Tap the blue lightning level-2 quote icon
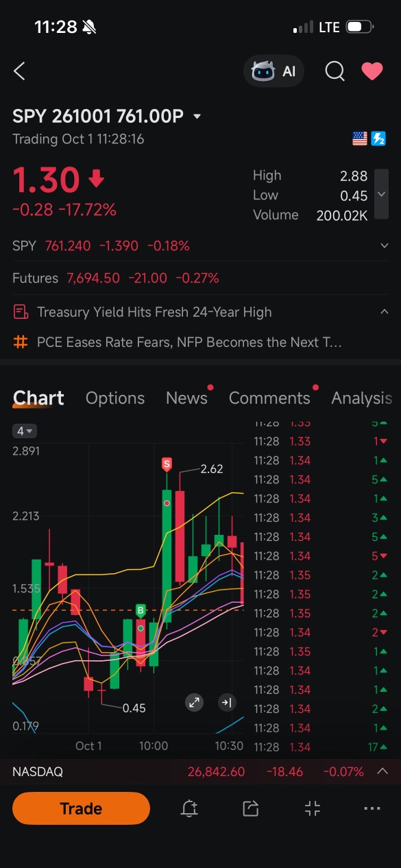Viewport: 401px width, 868px height. point(378,139)
